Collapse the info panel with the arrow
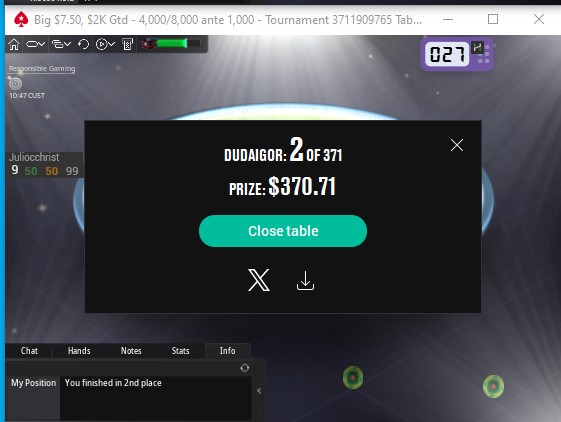Screen dimensions: 561x422 [259, 391]
